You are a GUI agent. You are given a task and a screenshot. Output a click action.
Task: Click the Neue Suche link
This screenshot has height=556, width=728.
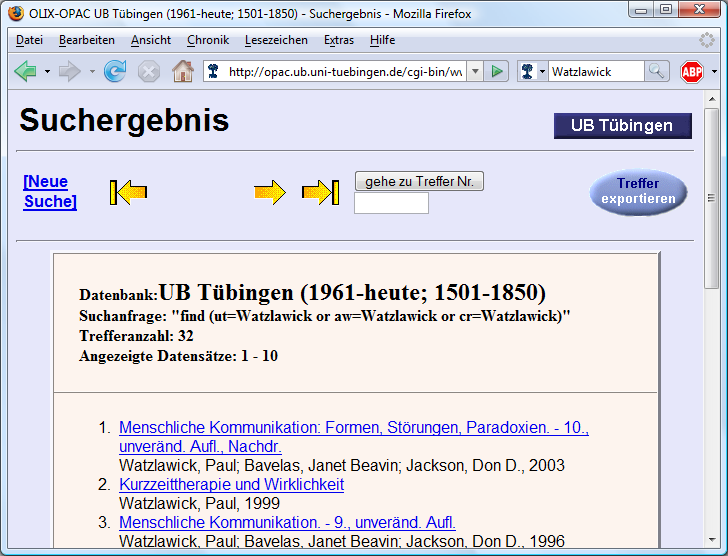50,191
